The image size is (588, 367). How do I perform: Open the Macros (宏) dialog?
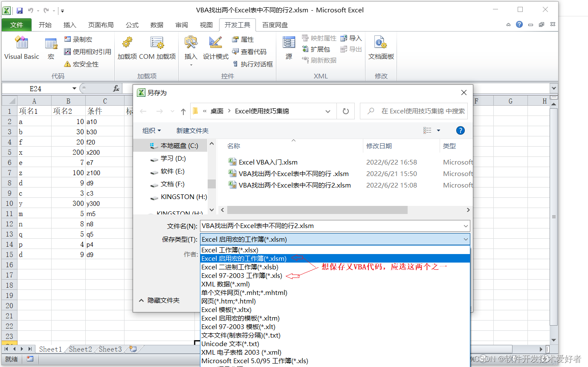[x=51, y=48]
